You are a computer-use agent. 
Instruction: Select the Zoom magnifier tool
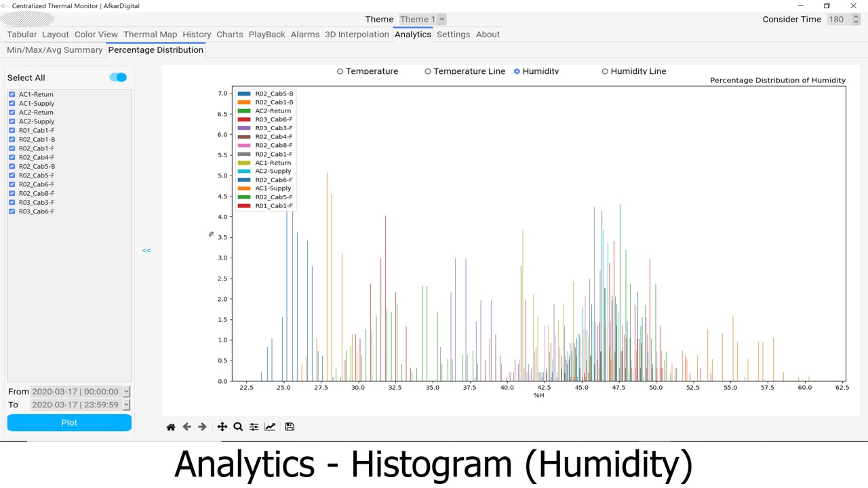[238, 427]
